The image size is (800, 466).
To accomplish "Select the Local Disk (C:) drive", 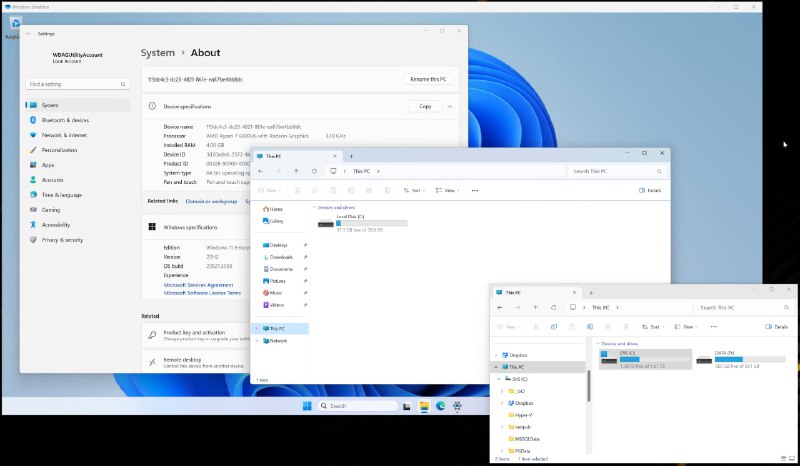I will pos(362,223).
